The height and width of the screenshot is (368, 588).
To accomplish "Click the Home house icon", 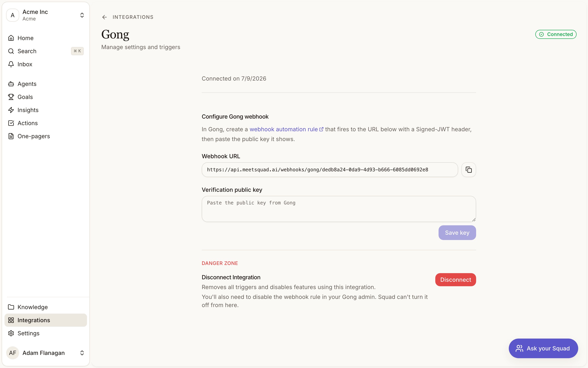I will coord(11,38).
